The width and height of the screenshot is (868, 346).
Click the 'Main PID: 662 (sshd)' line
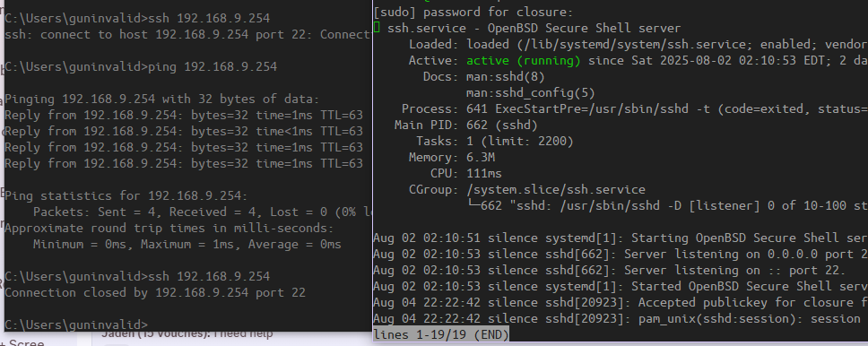(x=465, y=125)
